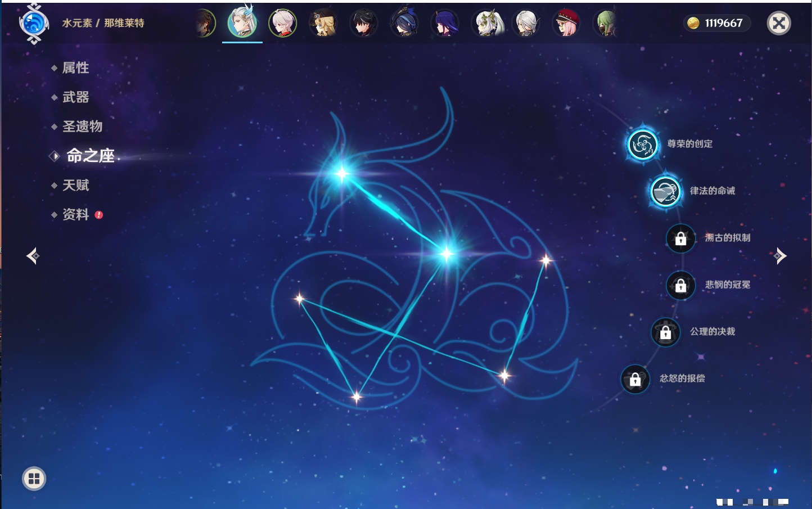Open the 天赋 talents page
The height and width of the screenshot is (509, 812).
75,185
